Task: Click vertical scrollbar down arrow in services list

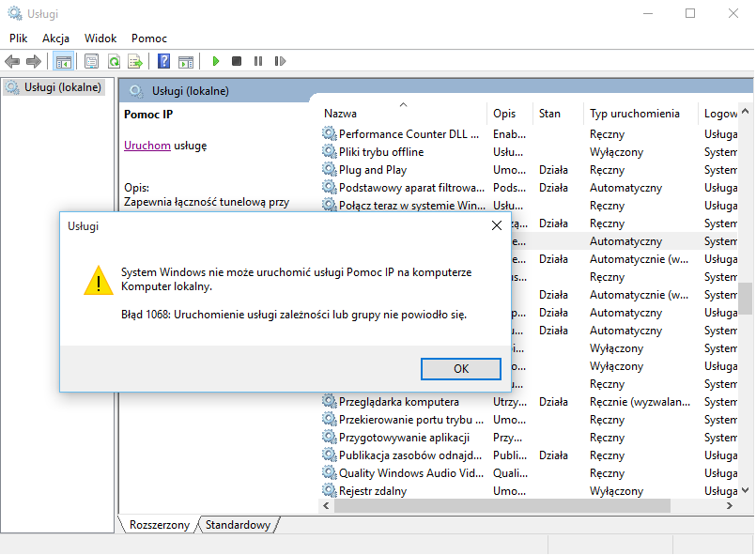Action: [x=746, y=490]
